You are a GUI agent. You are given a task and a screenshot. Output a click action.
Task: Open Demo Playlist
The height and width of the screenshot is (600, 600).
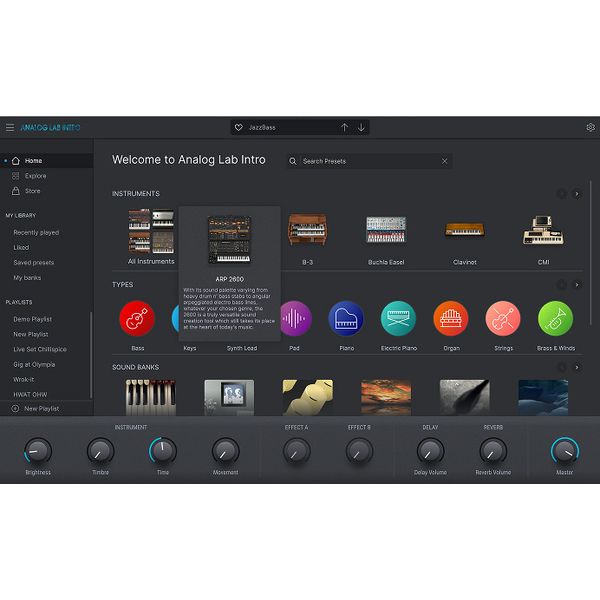(33, 319)
